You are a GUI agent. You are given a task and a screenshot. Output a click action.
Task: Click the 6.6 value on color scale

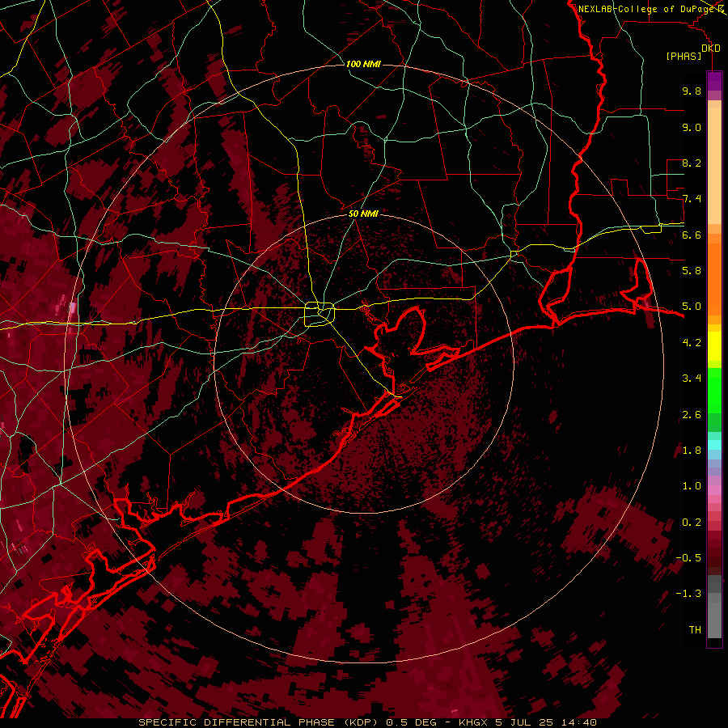pos(692,235)
